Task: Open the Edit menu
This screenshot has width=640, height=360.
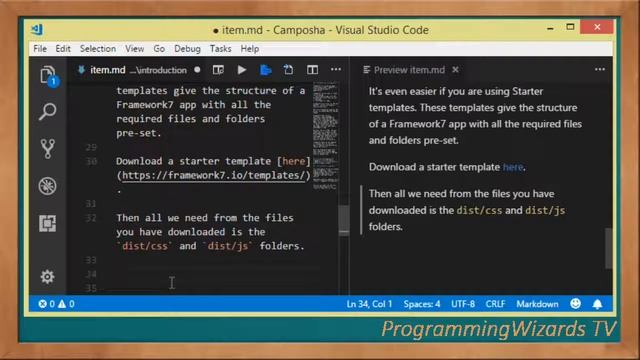Action: (63, 49)
